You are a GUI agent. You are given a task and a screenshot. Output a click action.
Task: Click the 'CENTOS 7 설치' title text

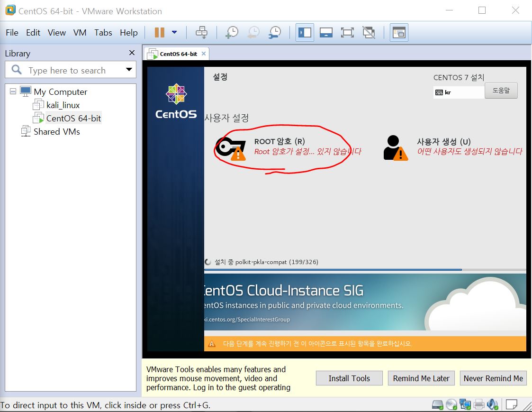[x=459, y=77]
